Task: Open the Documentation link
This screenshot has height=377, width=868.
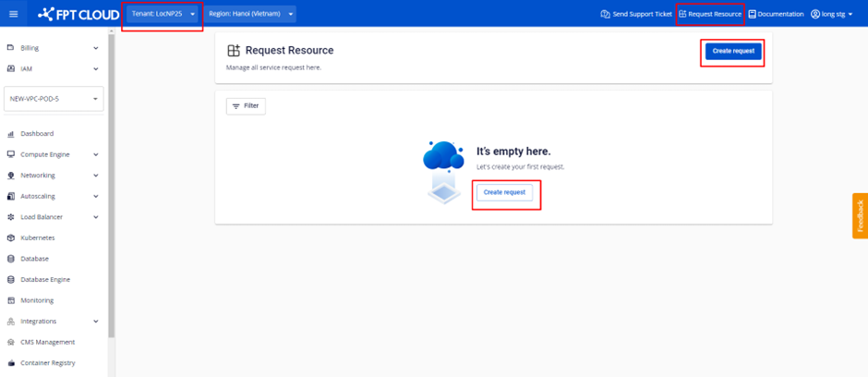Action: (776, 14)
